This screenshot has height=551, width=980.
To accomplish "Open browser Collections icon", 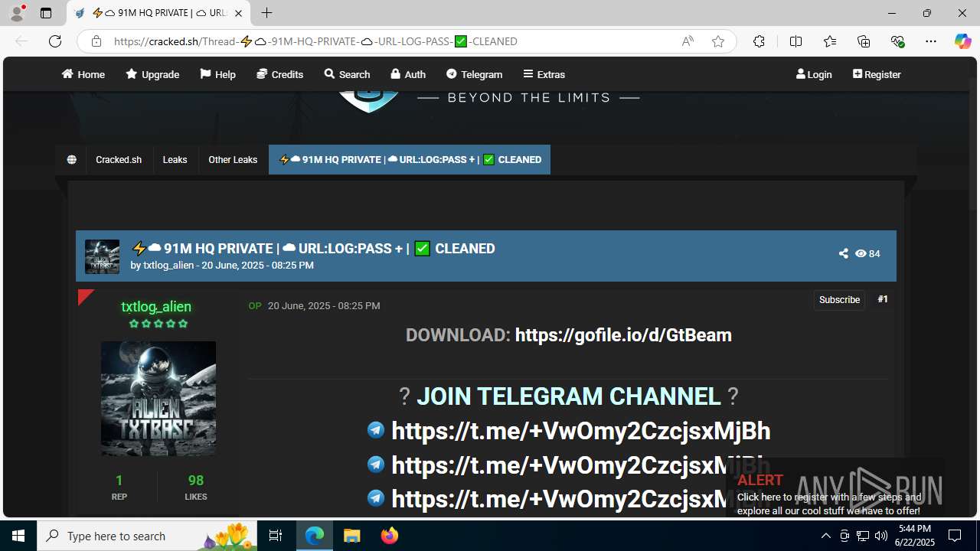I will tap(864, 41).
